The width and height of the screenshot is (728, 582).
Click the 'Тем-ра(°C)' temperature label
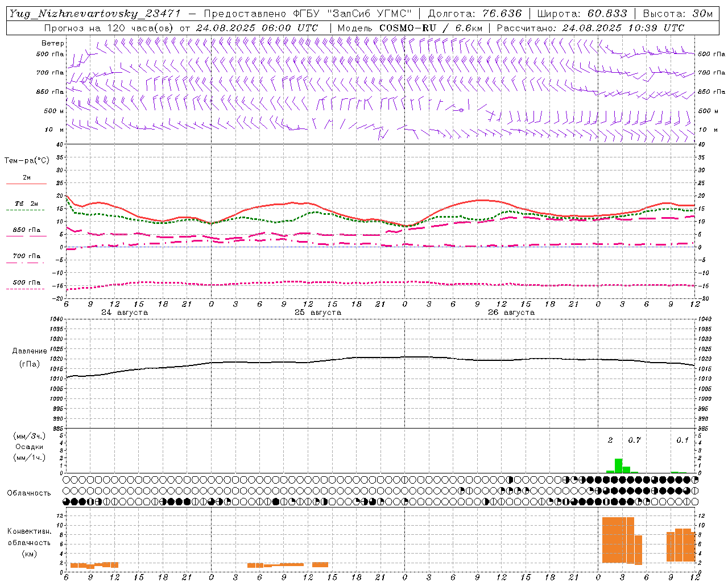pyautogui.click(x=27, y=161)
